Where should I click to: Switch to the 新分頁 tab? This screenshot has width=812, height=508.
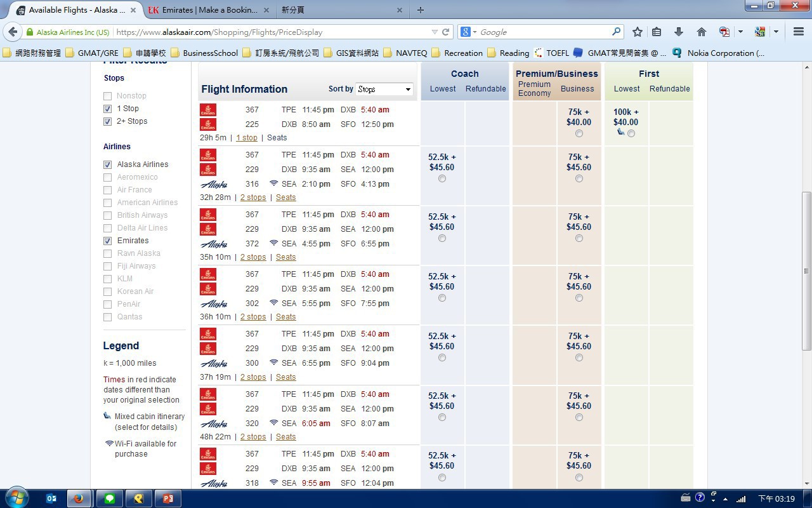click(341, 10)
